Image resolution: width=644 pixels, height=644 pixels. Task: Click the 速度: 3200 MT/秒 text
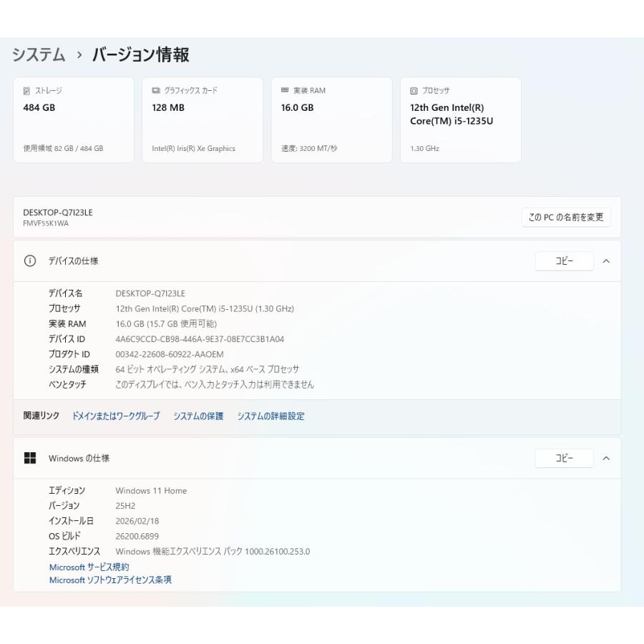[309, 148]
